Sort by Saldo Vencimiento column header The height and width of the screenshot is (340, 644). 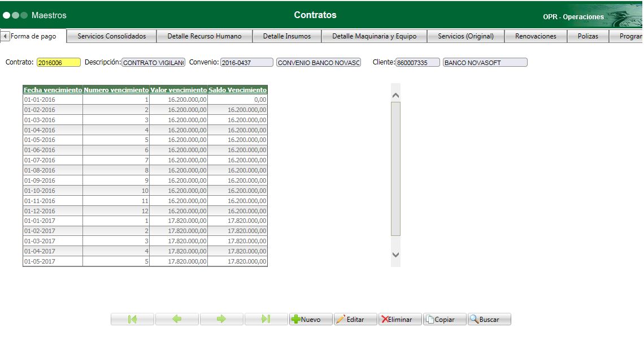pos(238,89)
